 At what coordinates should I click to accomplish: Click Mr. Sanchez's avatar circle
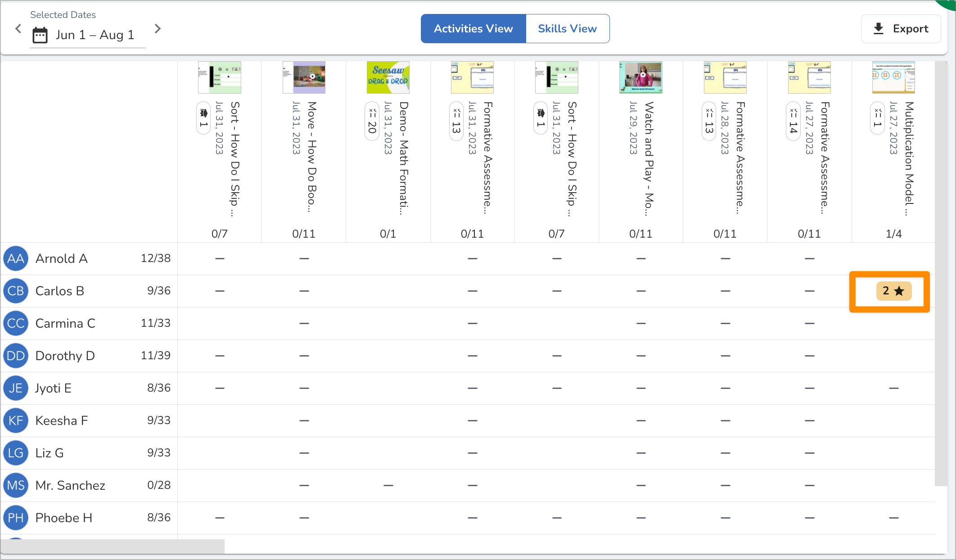pos(16,485)
